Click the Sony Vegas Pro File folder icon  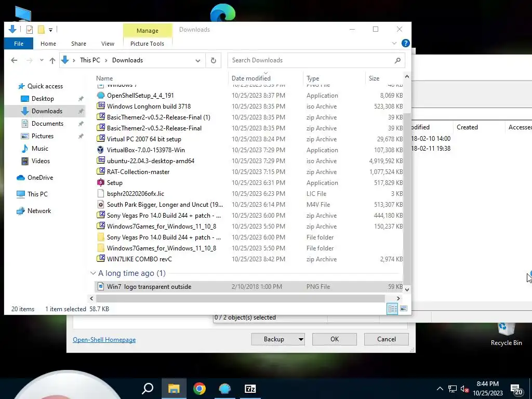coord(101,237)
